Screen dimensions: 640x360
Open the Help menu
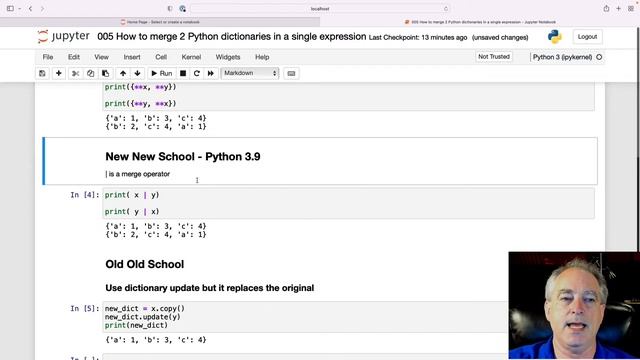[262, 57]
